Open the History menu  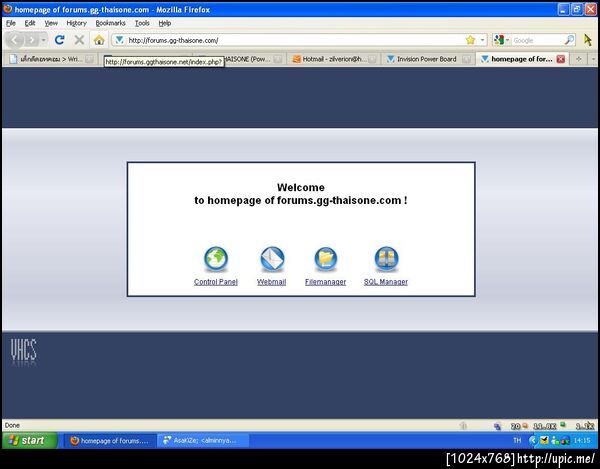(77, 23)
